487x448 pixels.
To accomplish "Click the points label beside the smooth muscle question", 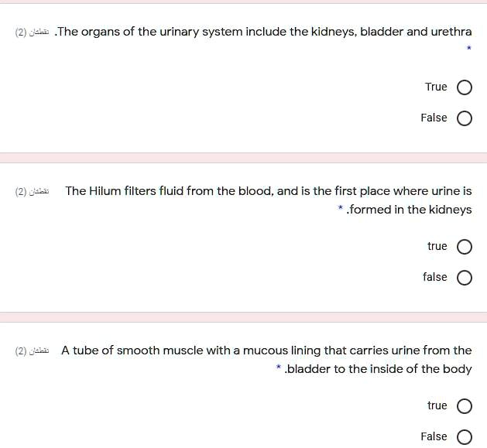I will coord(32,351).
